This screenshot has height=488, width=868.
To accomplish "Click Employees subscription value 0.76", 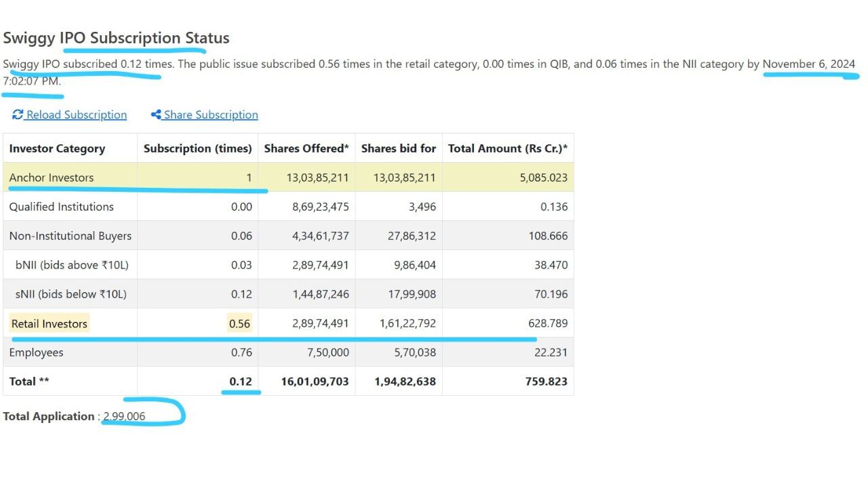I will pyautogui.click(x=241, y=352).
